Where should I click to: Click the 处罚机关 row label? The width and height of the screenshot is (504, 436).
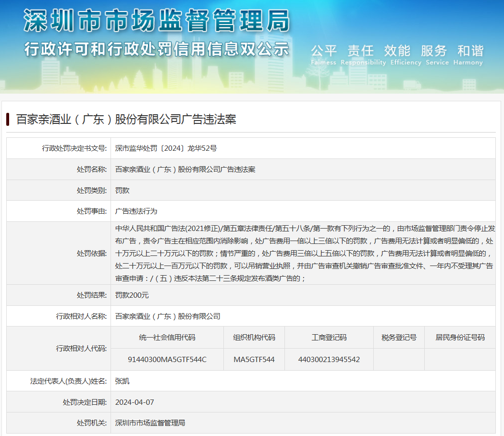click(92, 423)
